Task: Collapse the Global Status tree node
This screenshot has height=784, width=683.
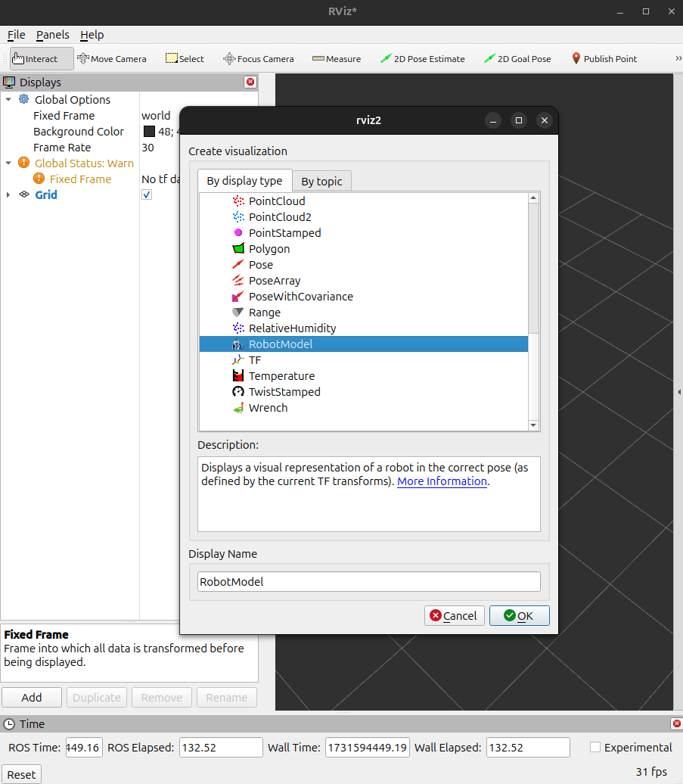Action: [8, 163]
